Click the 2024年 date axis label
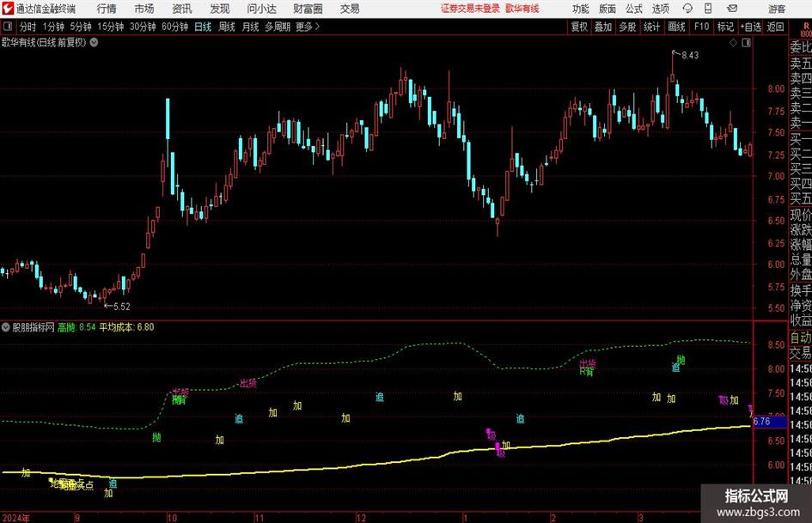Viewport: 812px width, 523px height. pos(16,518)
